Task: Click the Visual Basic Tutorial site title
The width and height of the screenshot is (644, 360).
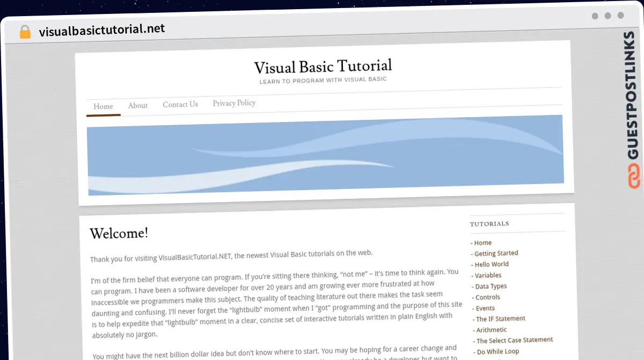Action: click(323, 67)
